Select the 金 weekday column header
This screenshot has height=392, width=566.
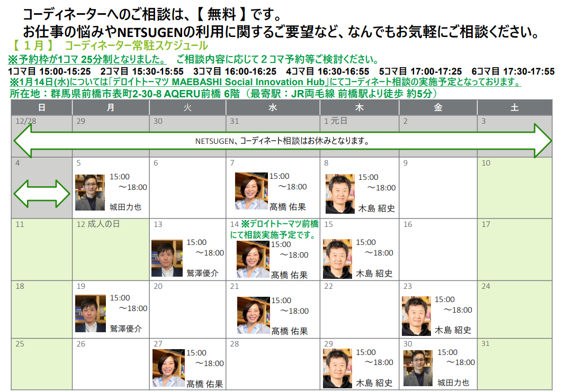[438, 107]
